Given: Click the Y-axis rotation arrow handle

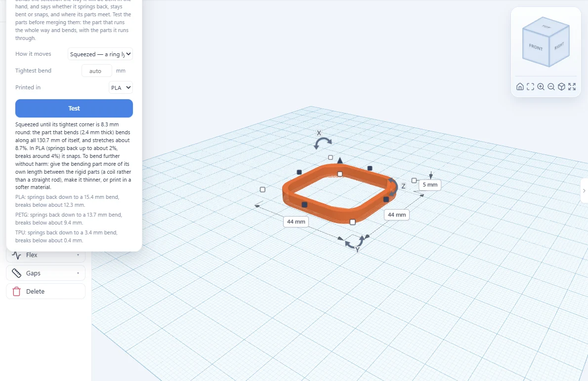Looking at the screenshot, I should point(354,242).
